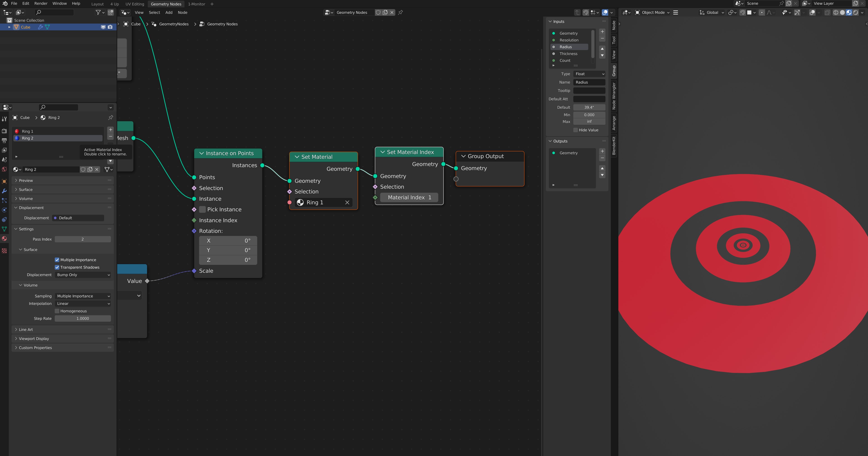Add a material slot with plus button
The image size is (868, 456).
110,130
